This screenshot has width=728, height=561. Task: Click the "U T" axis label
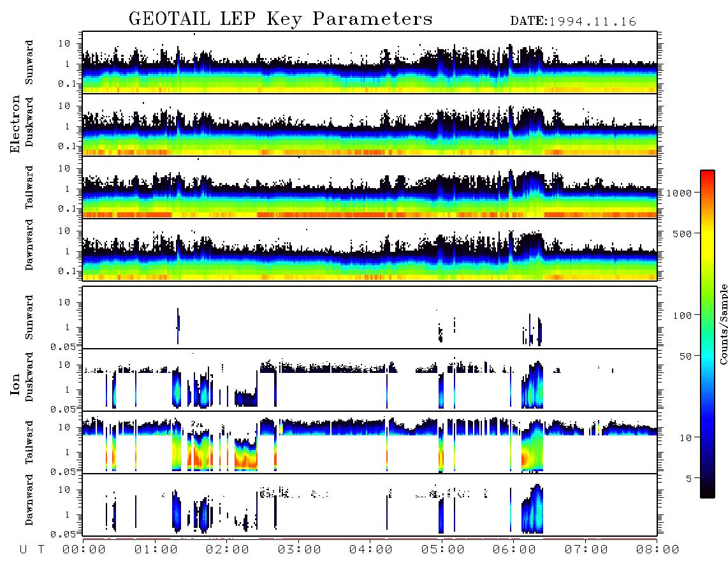[32, 550]
